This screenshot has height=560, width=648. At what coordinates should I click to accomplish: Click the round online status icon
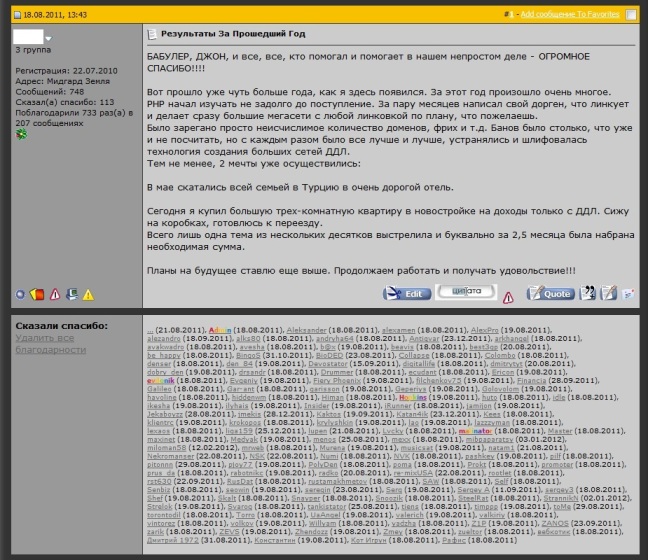(x=20, y=294)
